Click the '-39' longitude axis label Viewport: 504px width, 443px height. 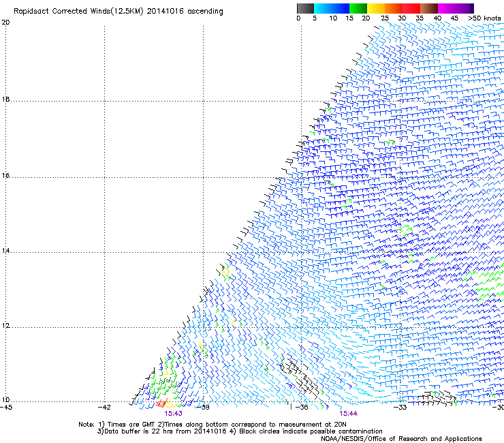[x=203, y=408]
